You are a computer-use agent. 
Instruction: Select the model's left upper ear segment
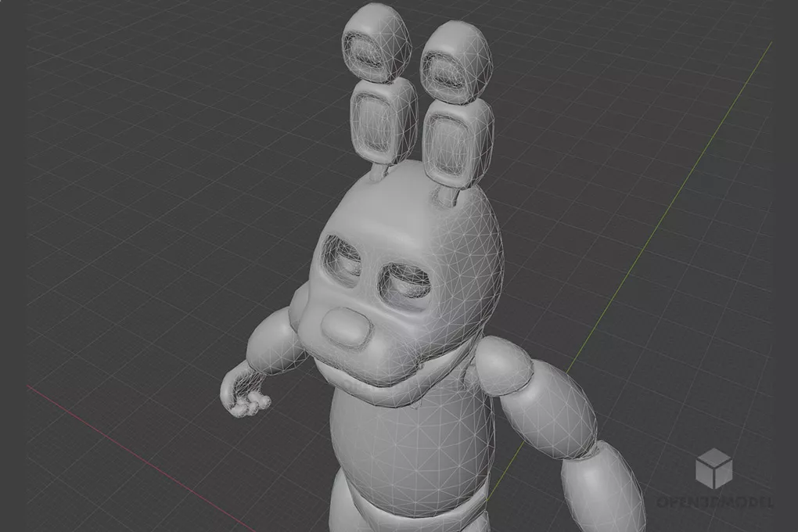point(376,42)
